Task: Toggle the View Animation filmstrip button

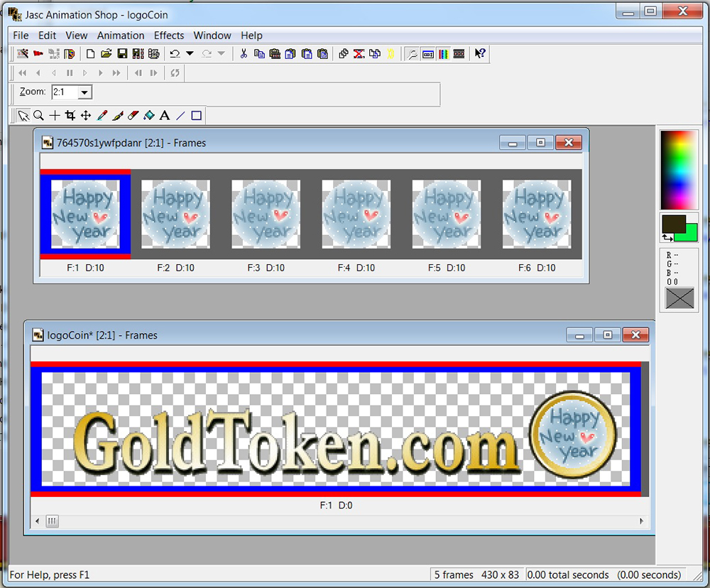Action: click(x=459, y=53)
